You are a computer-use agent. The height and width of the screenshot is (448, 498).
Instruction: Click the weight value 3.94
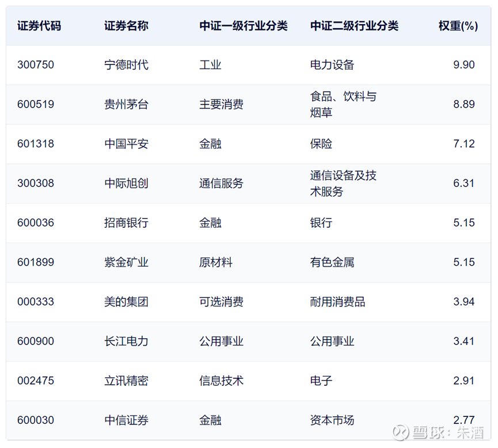[x=463, y=301]
